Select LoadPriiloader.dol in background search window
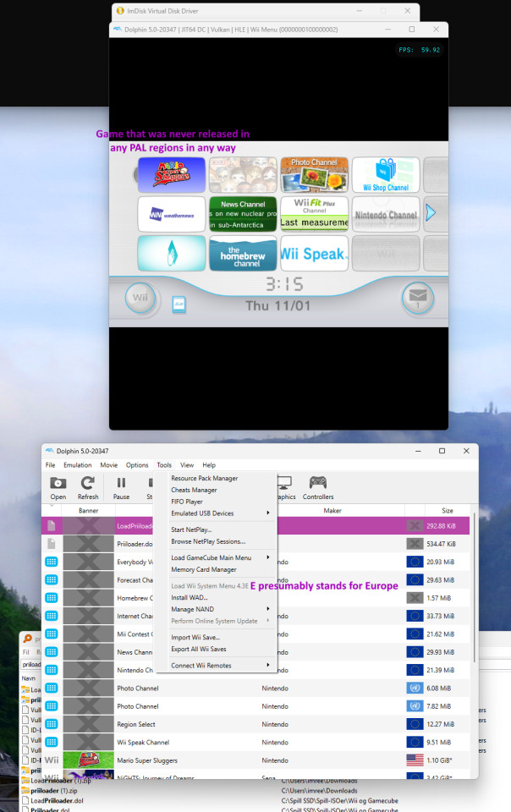Viewport: 511px width, 812px height. (57, 801)
